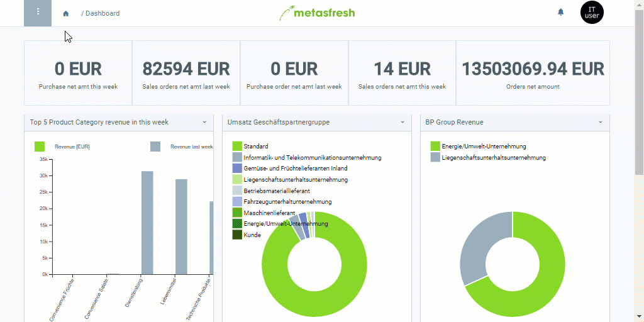The image size is (644, 322).
Task: Click the 'BP Group Revenue' panel title
Action: (x=454, y=122)
